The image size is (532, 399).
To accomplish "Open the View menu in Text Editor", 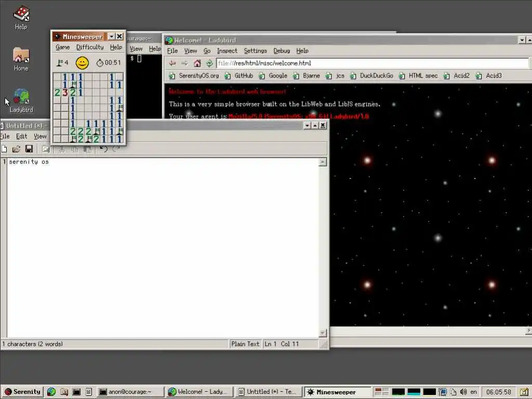I will pos(40,137).
